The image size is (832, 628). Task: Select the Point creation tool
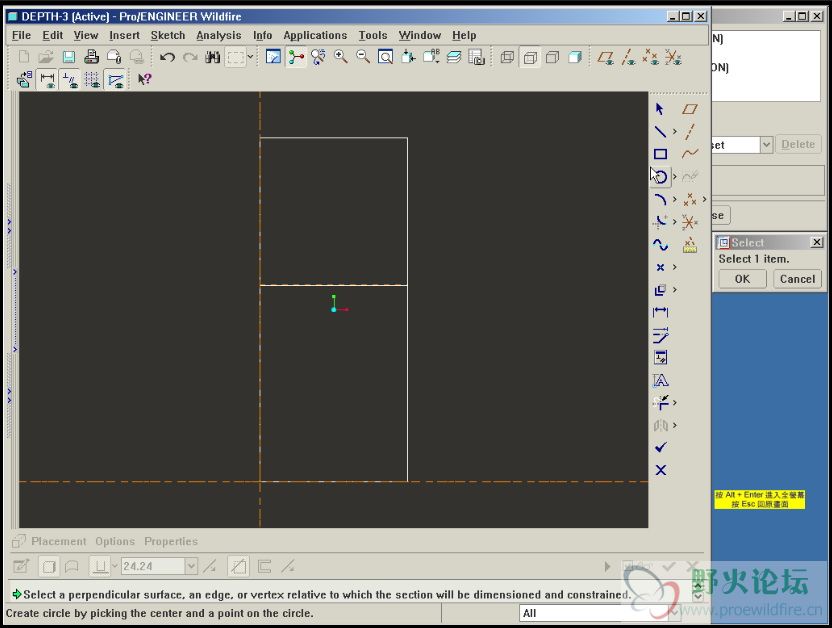660,267
